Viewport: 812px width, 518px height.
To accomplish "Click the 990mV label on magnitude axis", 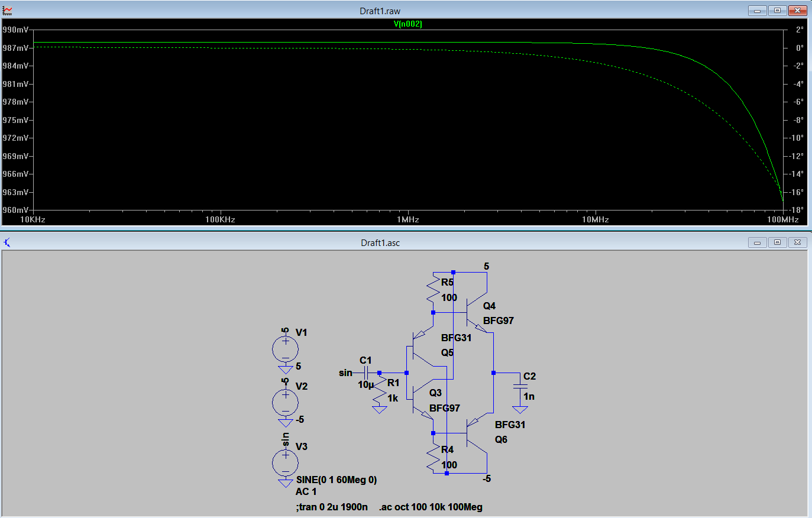I will point(15,30).
